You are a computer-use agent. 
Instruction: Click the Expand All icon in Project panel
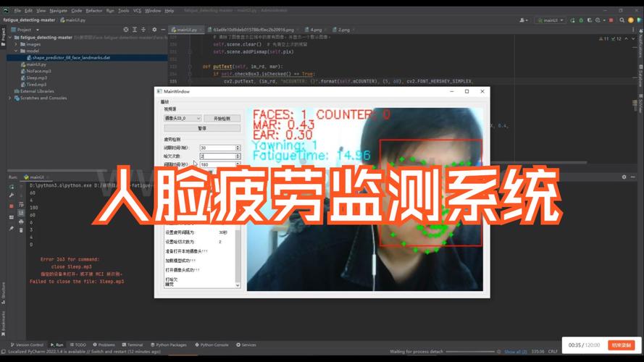click(x=135, y=30)
